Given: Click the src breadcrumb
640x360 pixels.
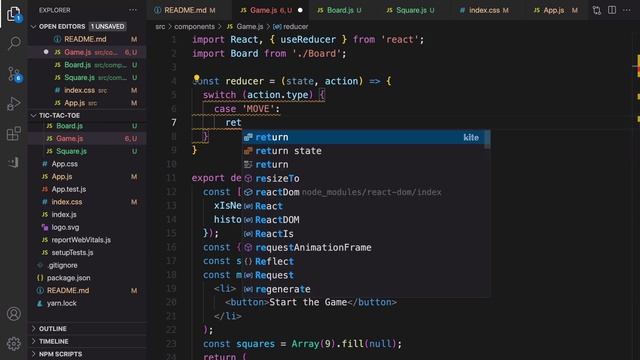Looking at the screenshot, I should pyautogui.click(x=160, y=27).
